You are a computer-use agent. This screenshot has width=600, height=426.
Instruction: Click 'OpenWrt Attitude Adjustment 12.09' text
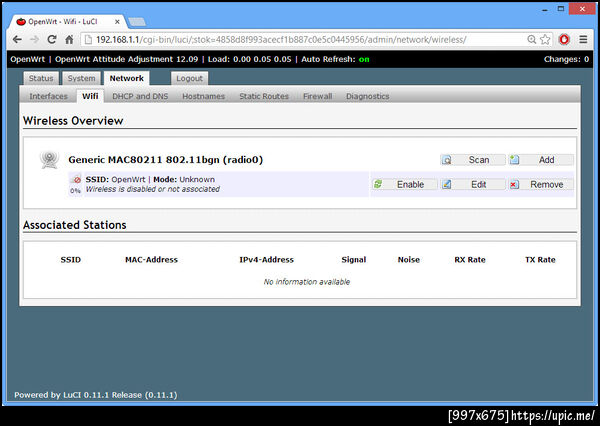point(127,59)
